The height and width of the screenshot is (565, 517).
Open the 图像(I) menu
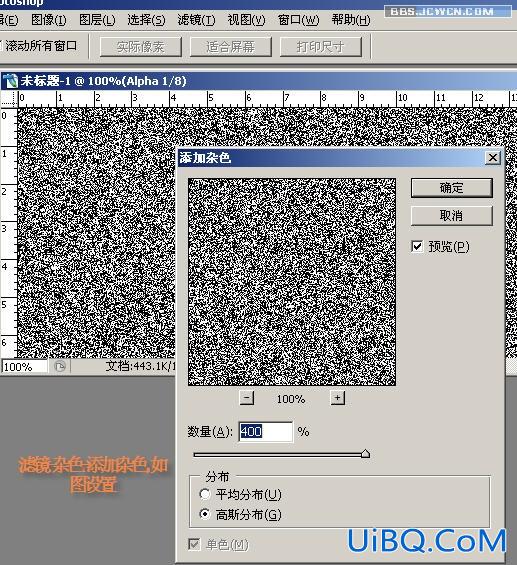tap(49, 20)
